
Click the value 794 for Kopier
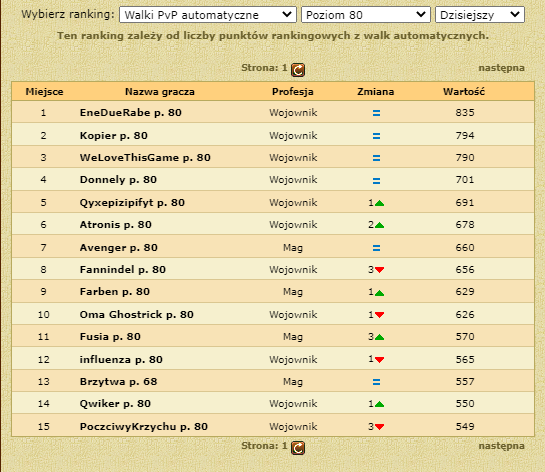(x=465, y=136)
